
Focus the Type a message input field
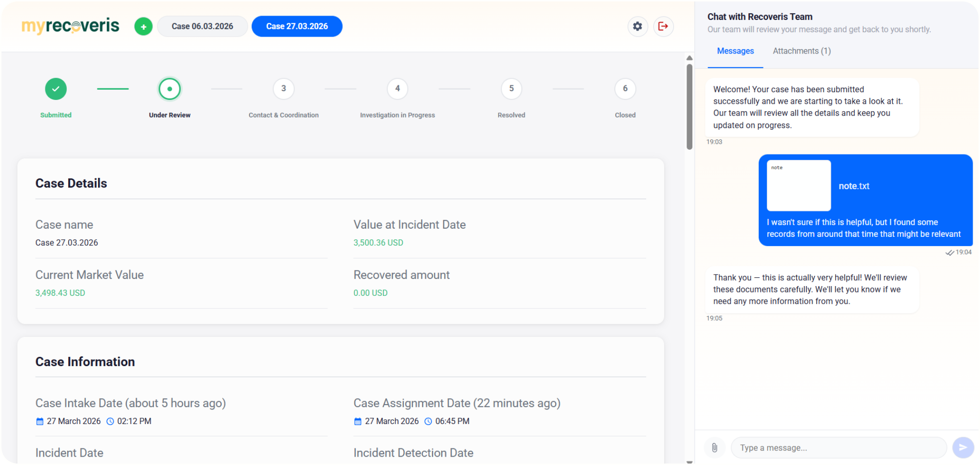pyautogui.click(x=839, y=447)
